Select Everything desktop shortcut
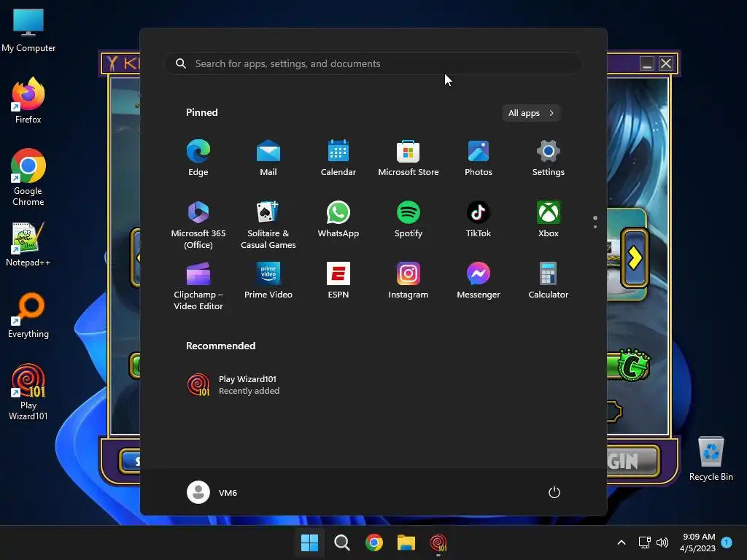Viewport: 747px width, 560px height. [28, 315]
